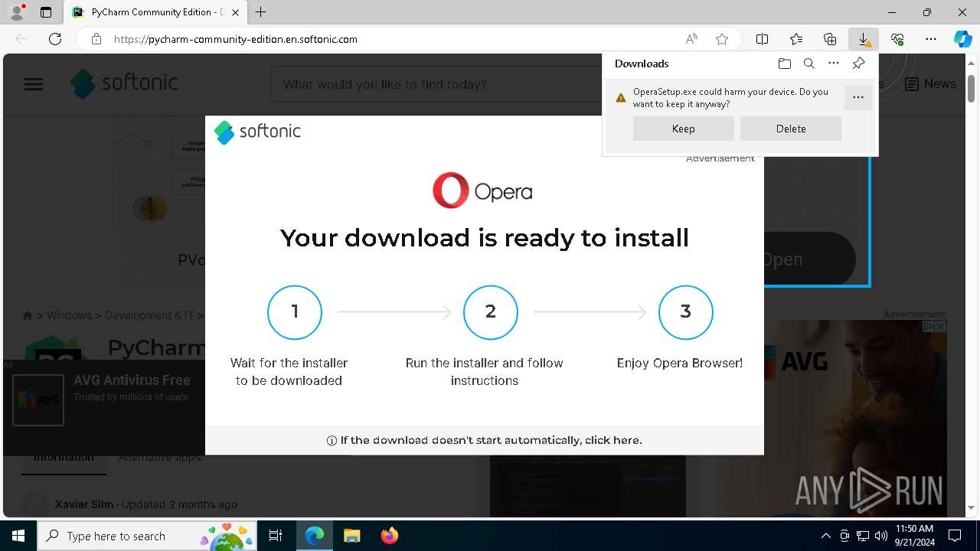Image resolution: width=980 pixels, height=551 pixels.
Task: Click the AdChoices icon on AVG banner
Action: [x=929, y=326]
